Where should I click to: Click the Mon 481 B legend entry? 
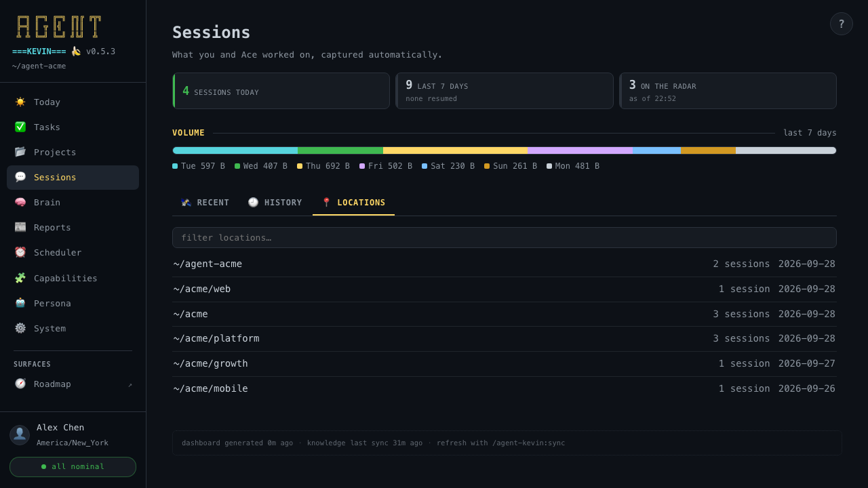[573, 166]
